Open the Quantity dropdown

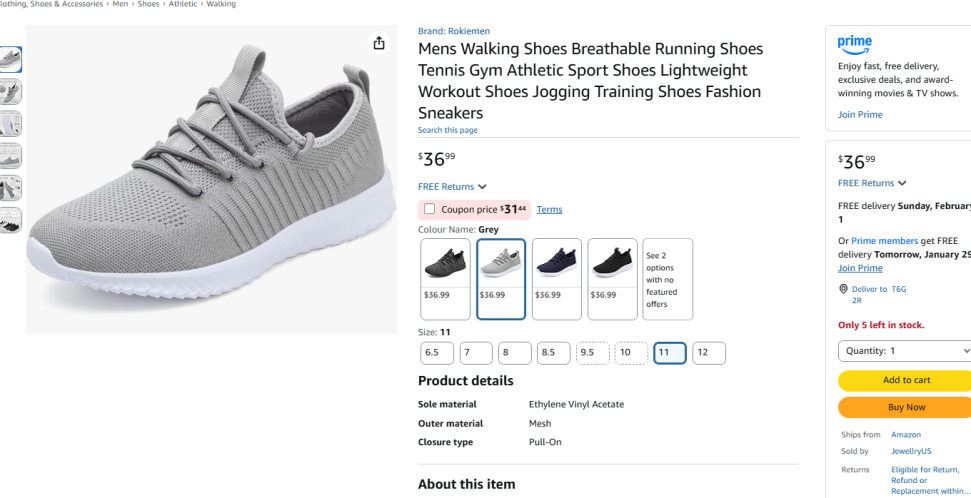(904, 351)
